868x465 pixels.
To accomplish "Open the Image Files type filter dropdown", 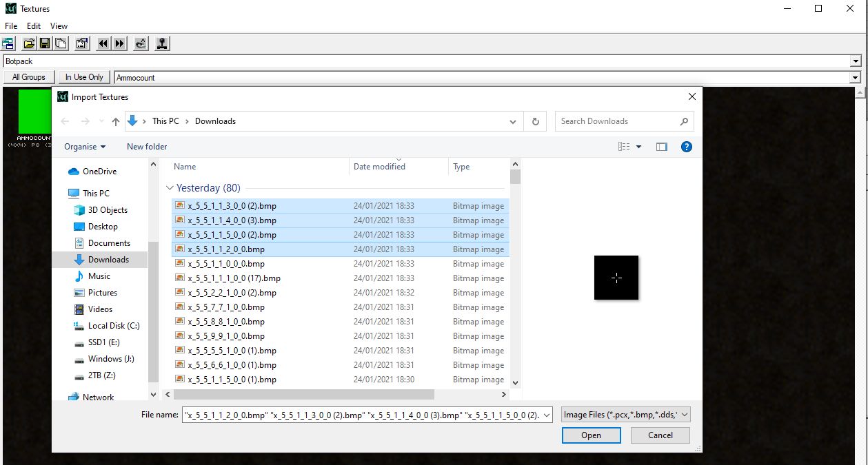I will (x=625, y=415).
